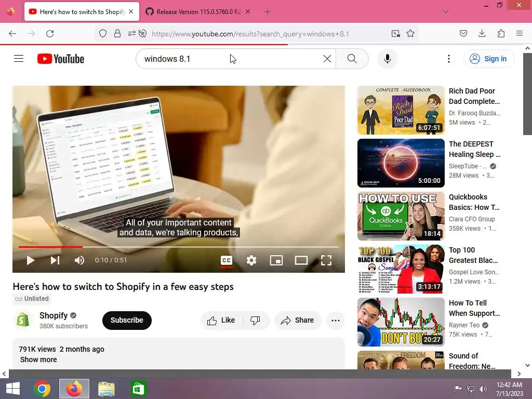Open YouTube settings three-dot menu
This screenshot has height=399, width=532.
tap(448, 59)
